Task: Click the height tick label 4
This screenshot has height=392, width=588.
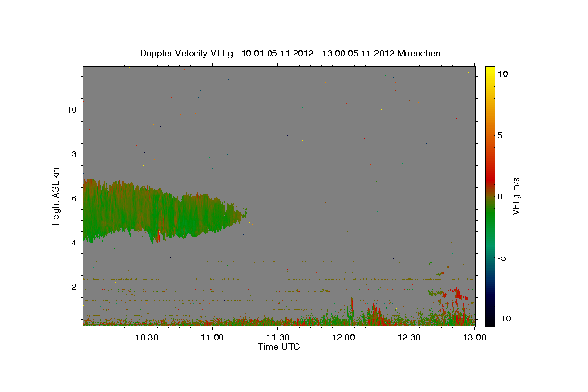Action: [x=74, y=243]
